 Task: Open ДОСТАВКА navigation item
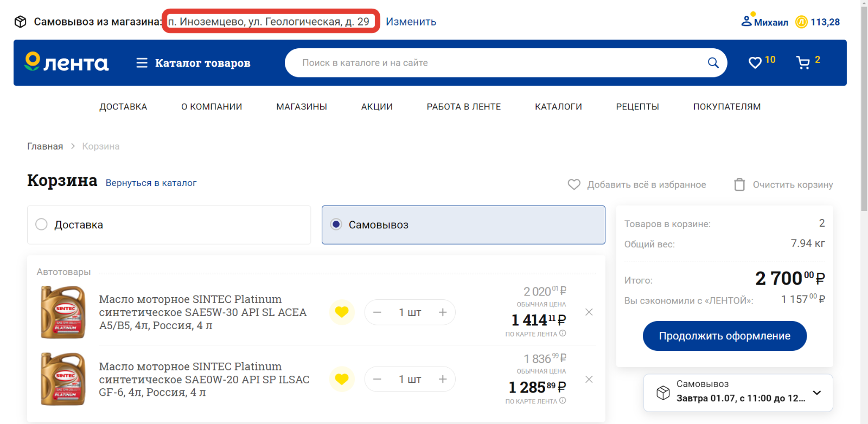[x=123, y=107]
